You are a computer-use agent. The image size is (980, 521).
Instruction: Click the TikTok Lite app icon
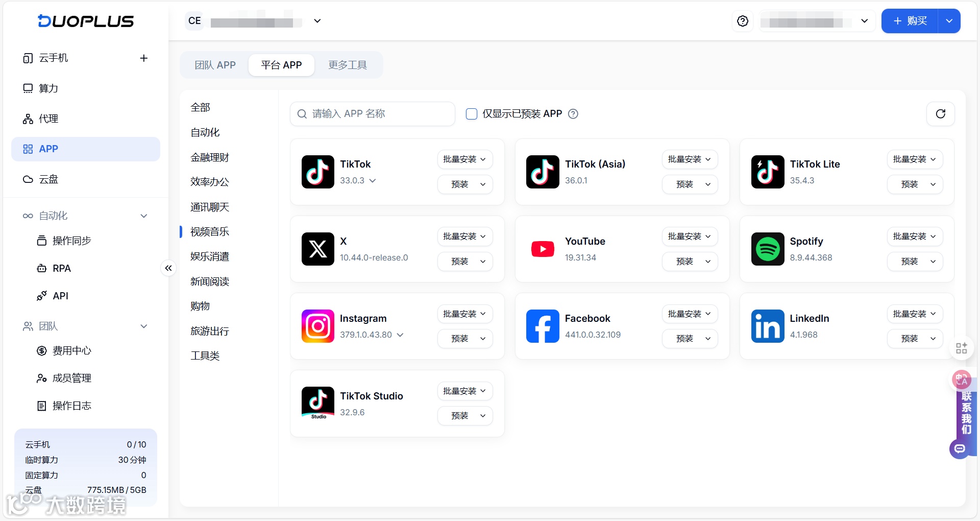[768, 172]
